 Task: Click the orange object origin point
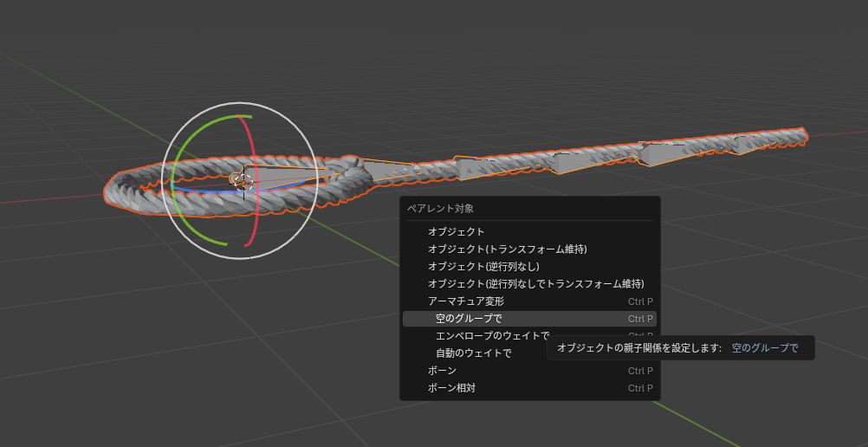pos(235,179)
